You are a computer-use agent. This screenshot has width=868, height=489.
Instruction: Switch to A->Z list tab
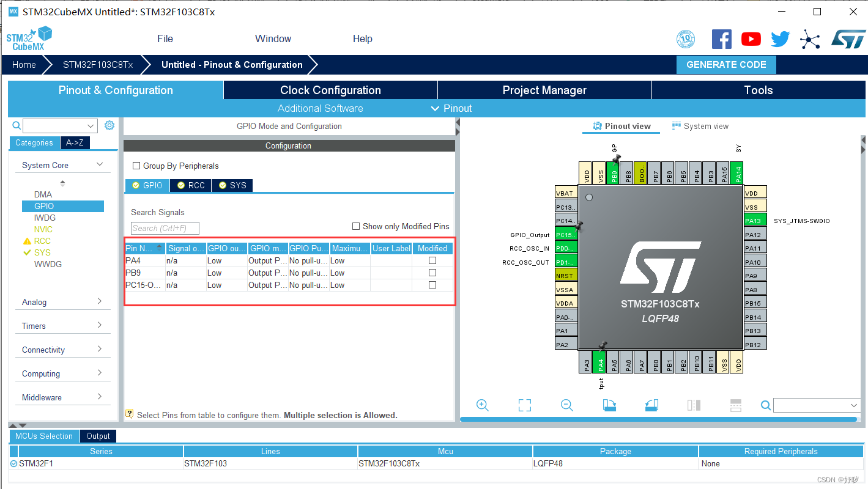[x=75, y=142]
